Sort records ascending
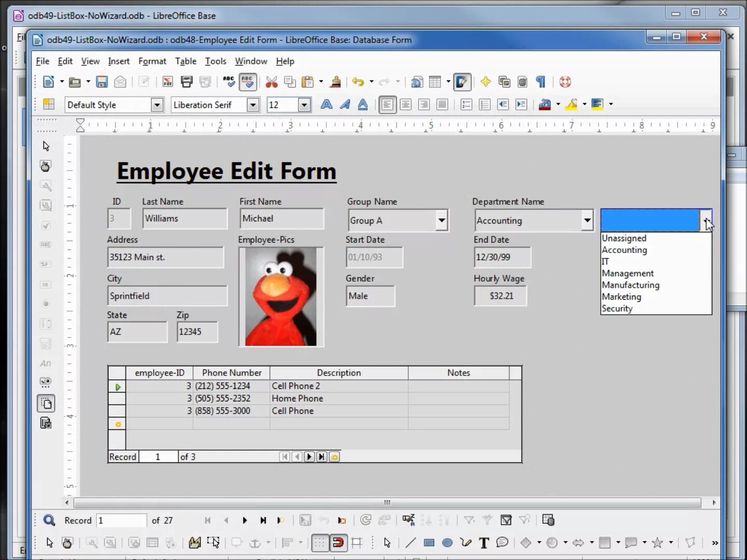The width and height of the screenshot is (747, 560). pyautogui.click(x=426, y=520)
